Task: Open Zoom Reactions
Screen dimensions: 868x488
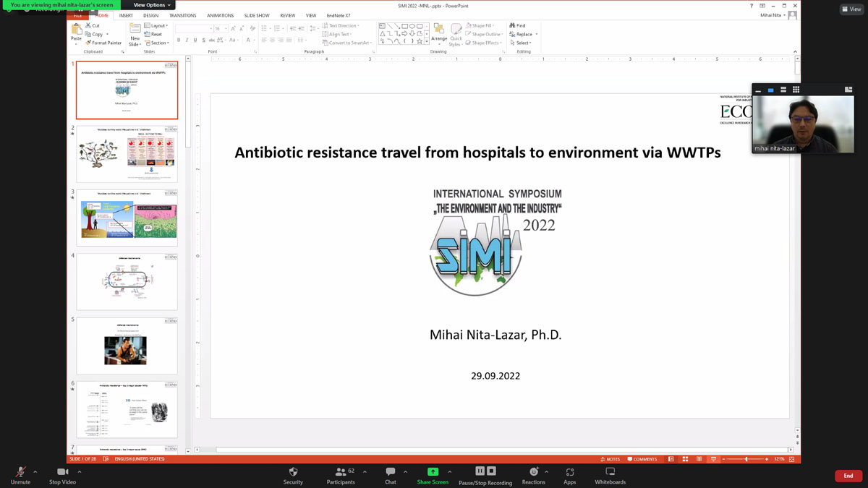Action: point(534,475)
